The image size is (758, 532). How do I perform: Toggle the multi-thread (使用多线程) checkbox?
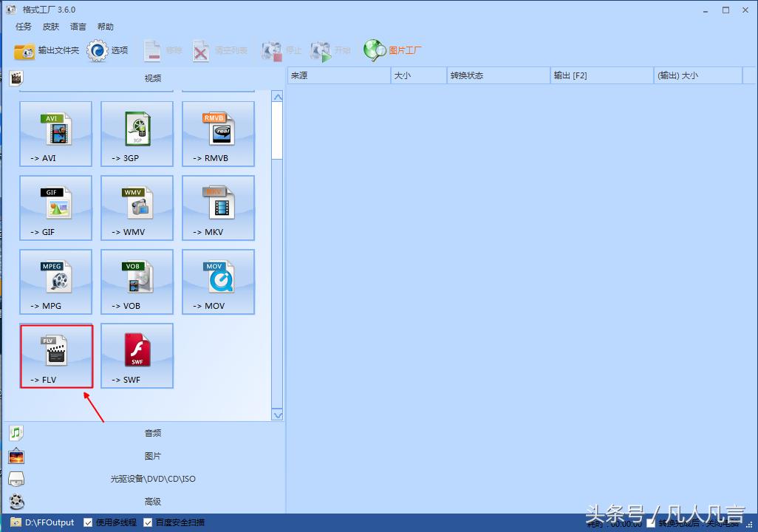[x=88, y=522]
